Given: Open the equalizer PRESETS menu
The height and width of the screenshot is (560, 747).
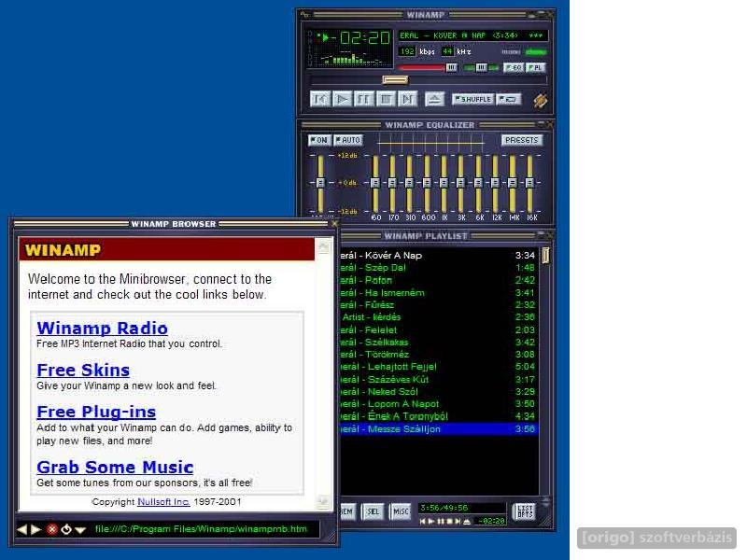Looking at the screenshot, I should point(522,140).
